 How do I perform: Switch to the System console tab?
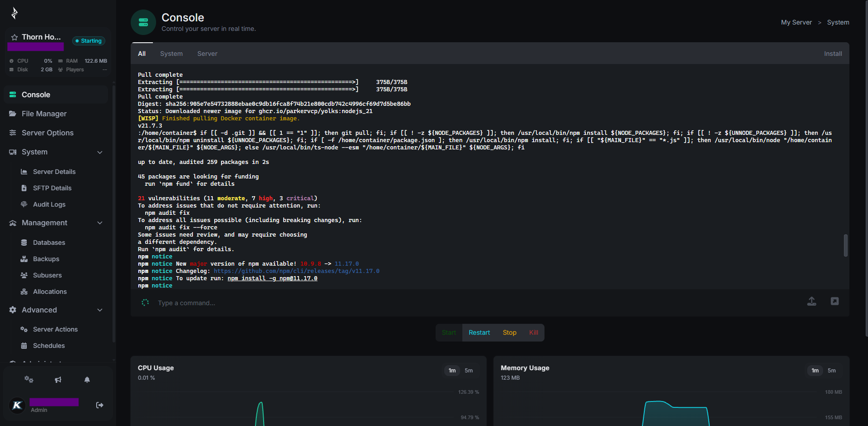[172, 54]
